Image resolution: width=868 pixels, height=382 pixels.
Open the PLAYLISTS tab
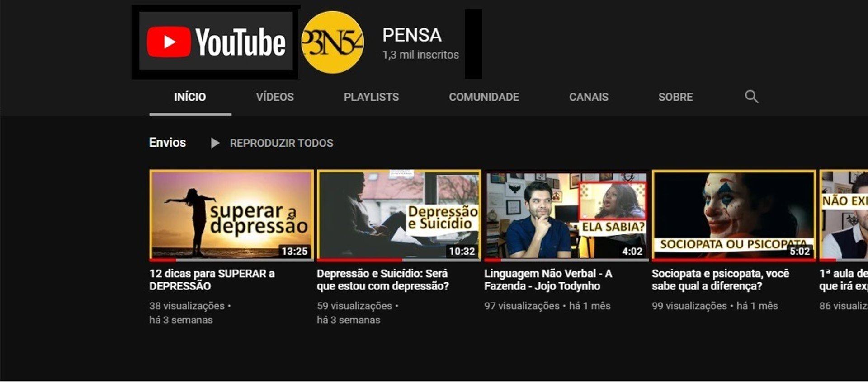(371, 97)
